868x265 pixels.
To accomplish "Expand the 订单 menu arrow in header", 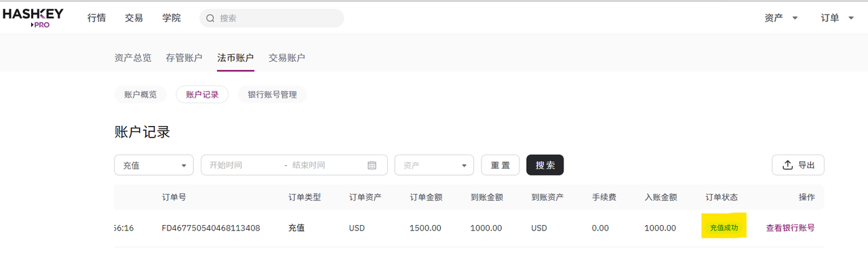I will point(851,18).
